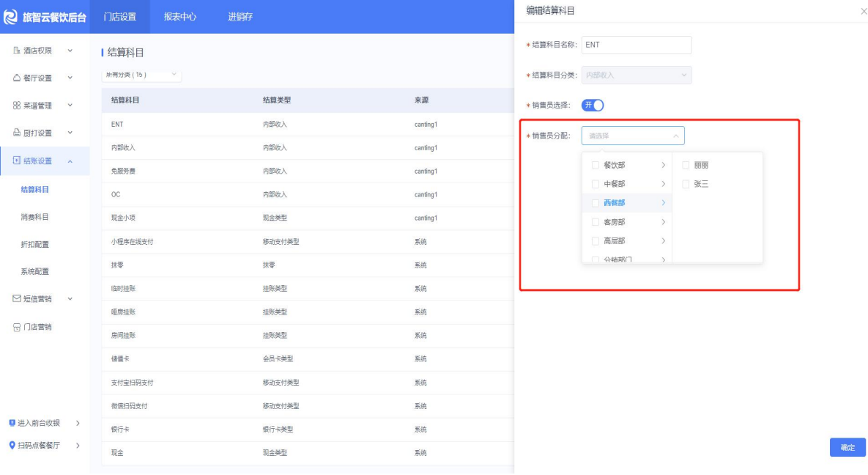Tick the 张三 salesperson checkbox
Screen dimensions: 868x475
pos(686,184)
